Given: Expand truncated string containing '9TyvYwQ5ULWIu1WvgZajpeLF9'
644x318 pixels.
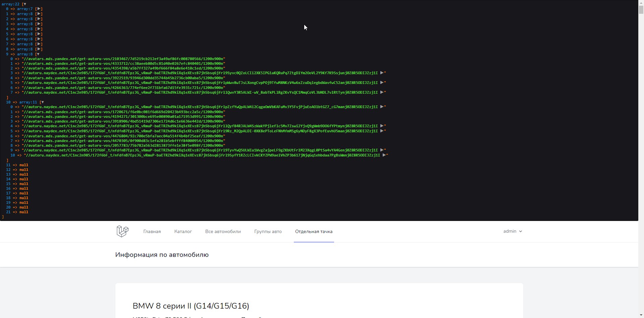Looking at the screenshot, I should pyautogui.click(x=382, y=150).
